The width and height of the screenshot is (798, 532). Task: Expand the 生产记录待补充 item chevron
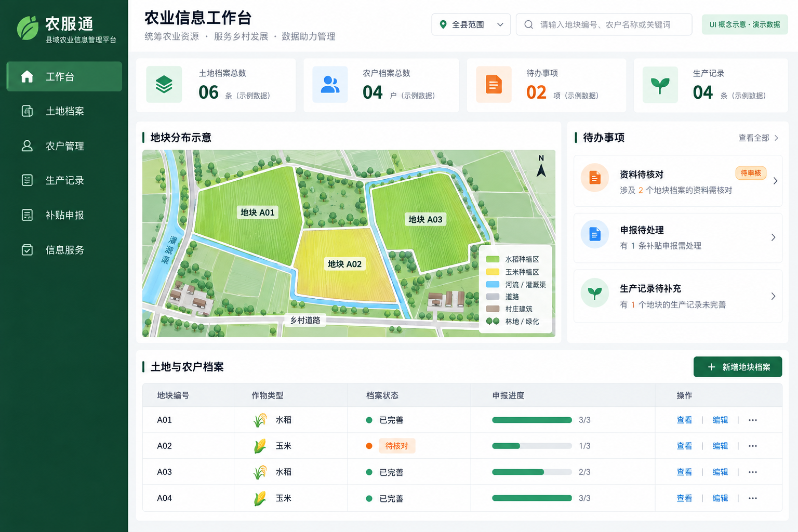point(774,296)
